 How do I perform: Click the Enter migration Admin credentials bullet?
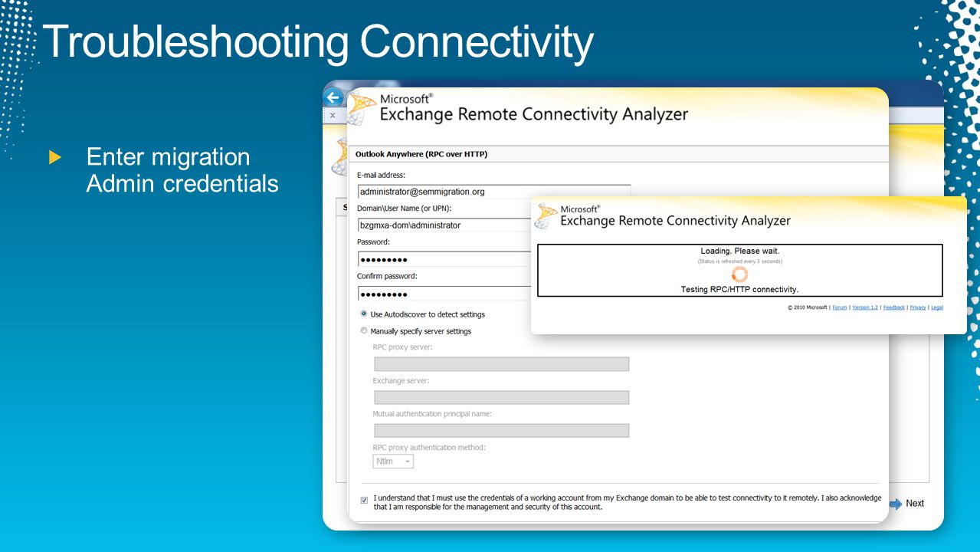(x=182, y=170)
